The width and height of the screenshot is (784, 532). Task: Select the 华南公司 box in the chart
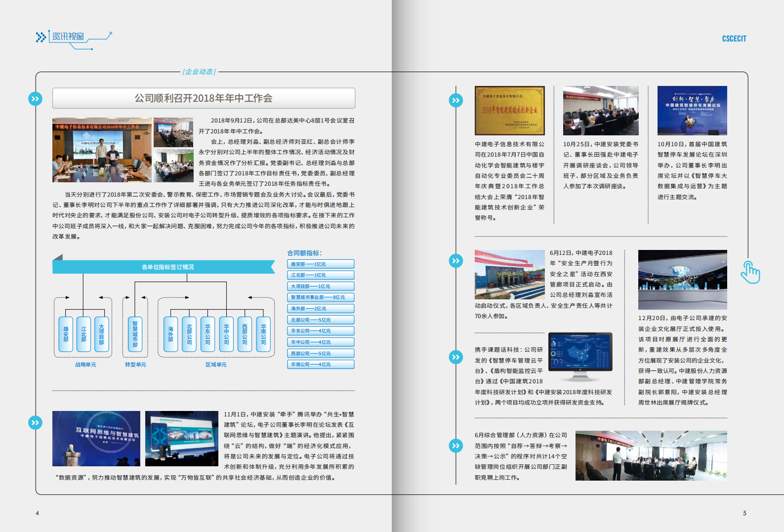[263, 334]
